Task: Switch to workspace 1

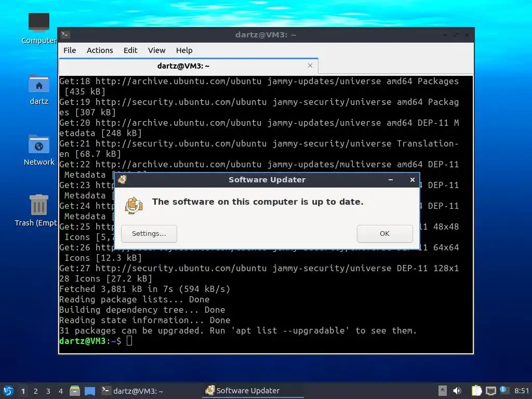Action: tap(23, 391)
